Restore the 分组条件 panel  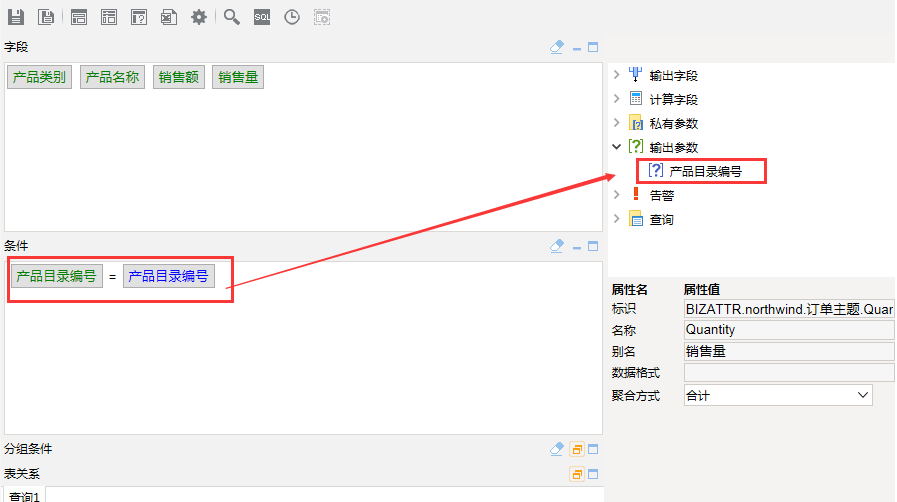(x=577, y=449)
